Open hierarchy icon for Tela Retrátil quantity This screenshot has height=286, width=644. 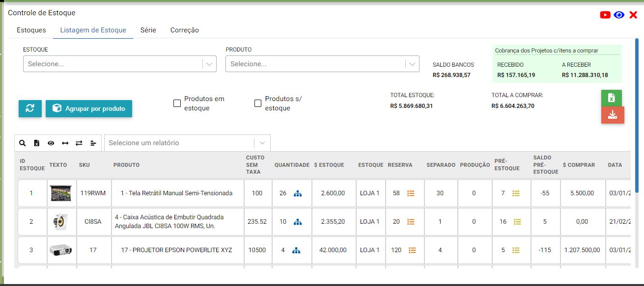(297, 193)
